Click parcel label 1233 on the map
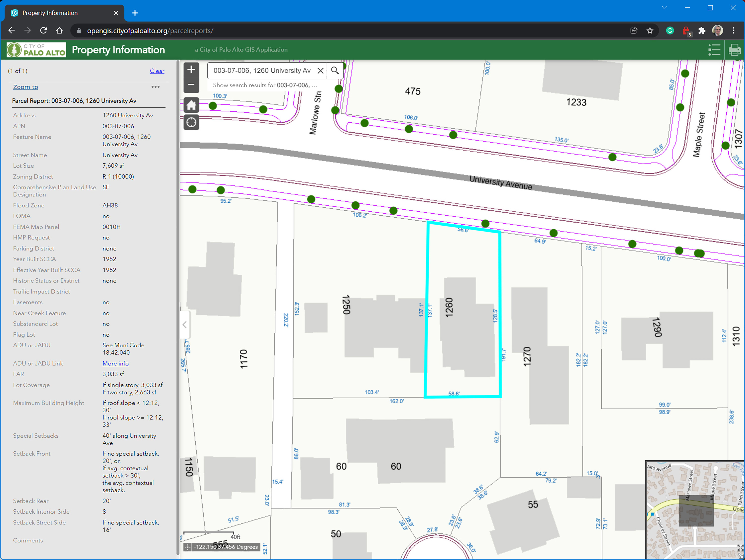 coord(576,102)
